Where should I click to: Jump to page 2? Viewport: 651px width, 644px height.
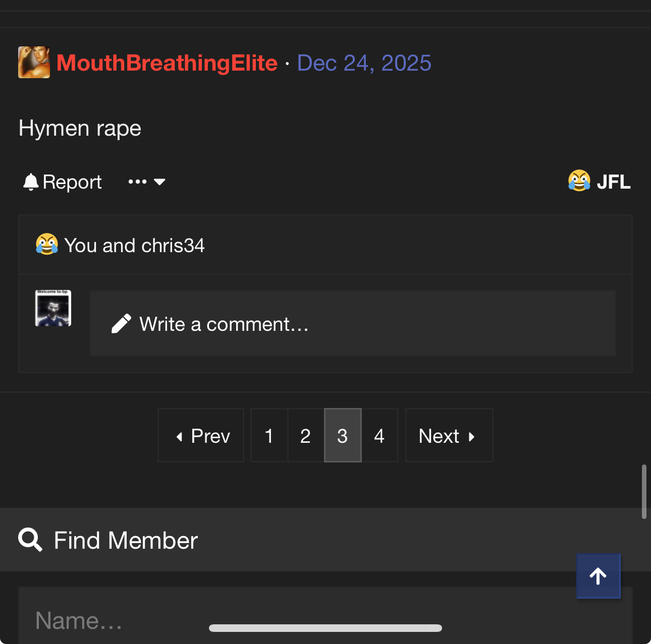[305, 435]
